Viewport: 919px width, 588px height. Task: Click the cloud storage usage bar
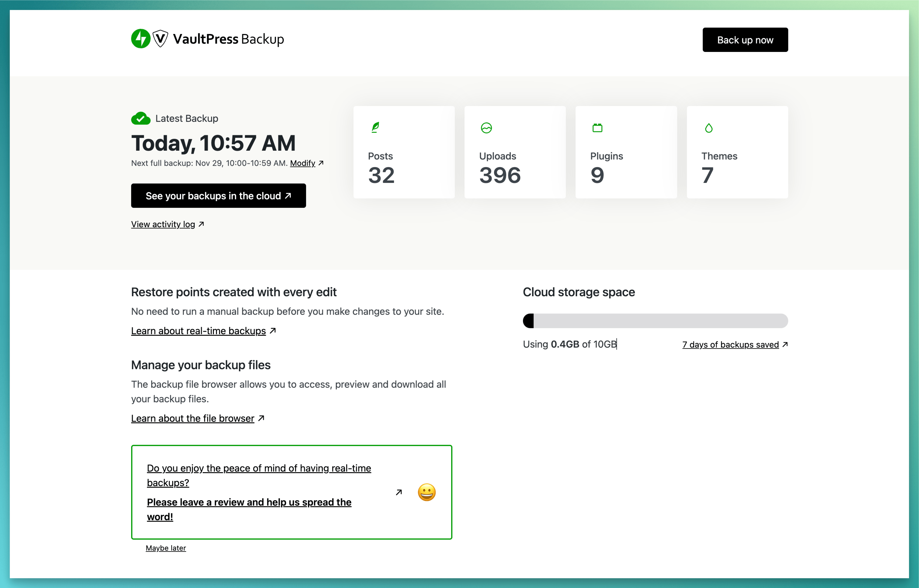pyautogui.click(x=655, y=321)
